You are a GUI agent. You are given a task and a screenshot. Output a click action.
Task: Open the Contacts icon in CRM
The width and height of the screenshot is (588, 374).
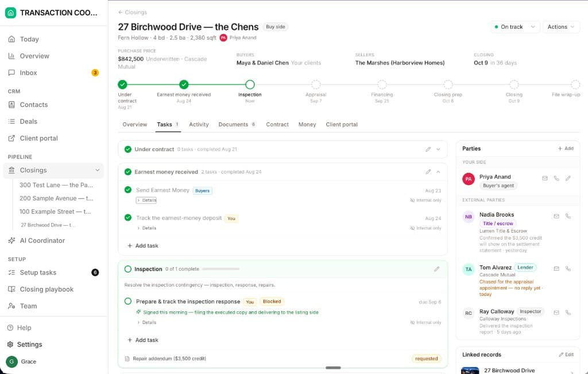pyautogui.click(x=11, y=105)
